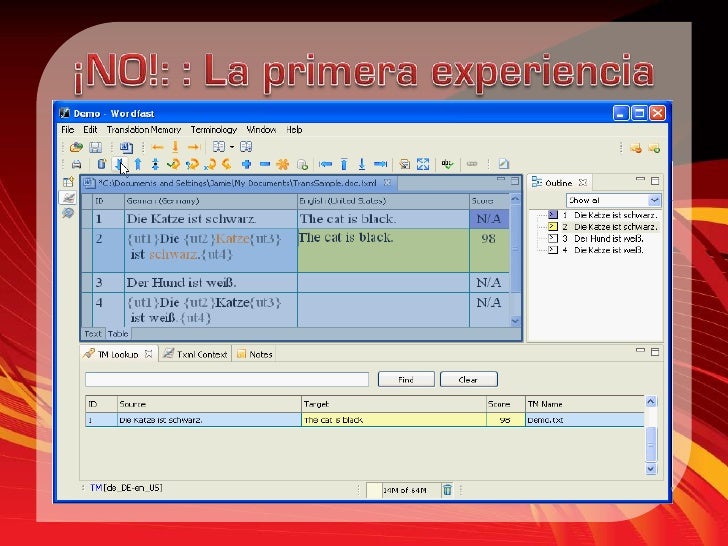Click the TM[de_DE-en_US] status bar entry
The height and width of the screenshot is (546, 728).
[x=126, y=488]
